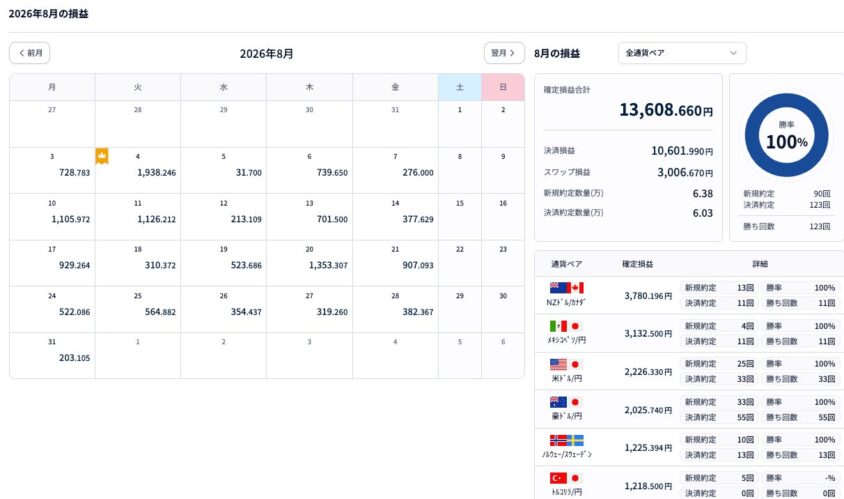Click the total profit 13,608.660円

(x=666, y=110)
